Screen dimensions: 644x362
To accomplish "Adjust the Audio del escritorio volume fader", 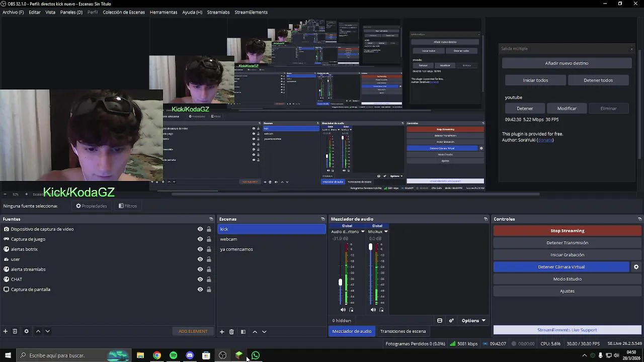I will coord(340,282).
